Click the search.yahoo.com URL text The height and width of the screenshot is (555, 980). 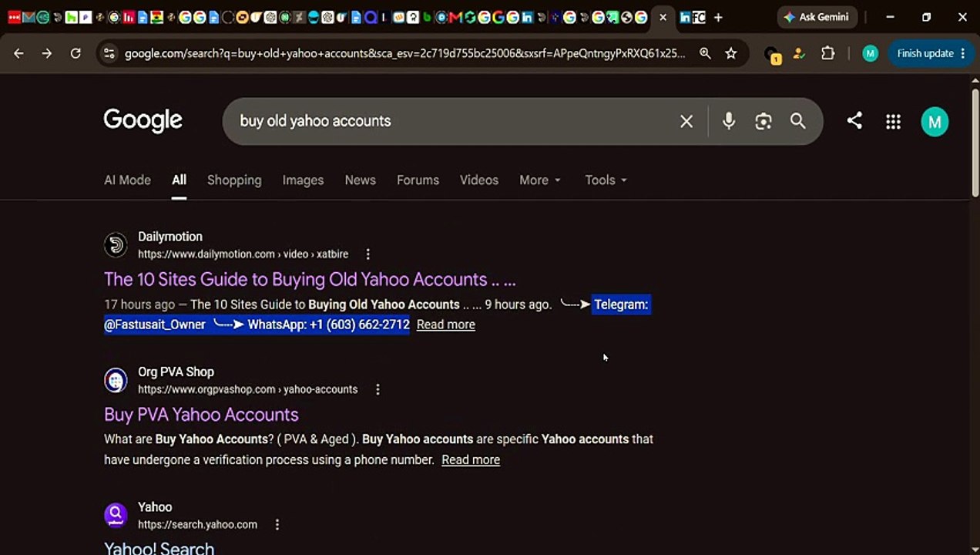point(197,524)
